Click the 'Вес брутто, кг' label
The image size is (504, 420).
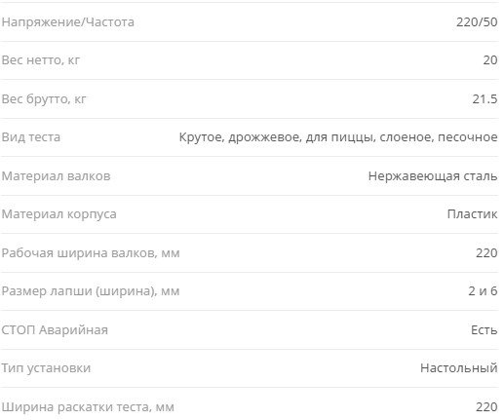[x=44, y=98]
